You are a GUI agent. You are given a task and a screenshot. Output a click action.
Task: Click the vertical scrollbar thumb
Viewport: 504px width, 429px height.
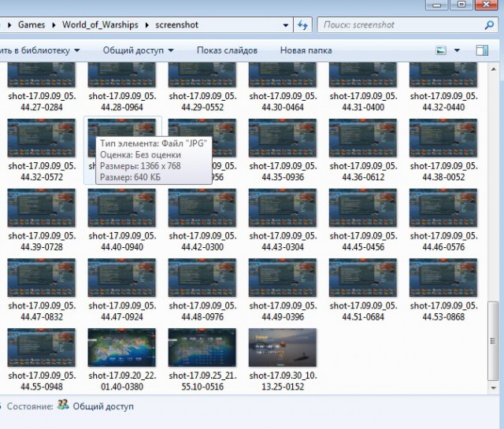click(x=493, y=341)
